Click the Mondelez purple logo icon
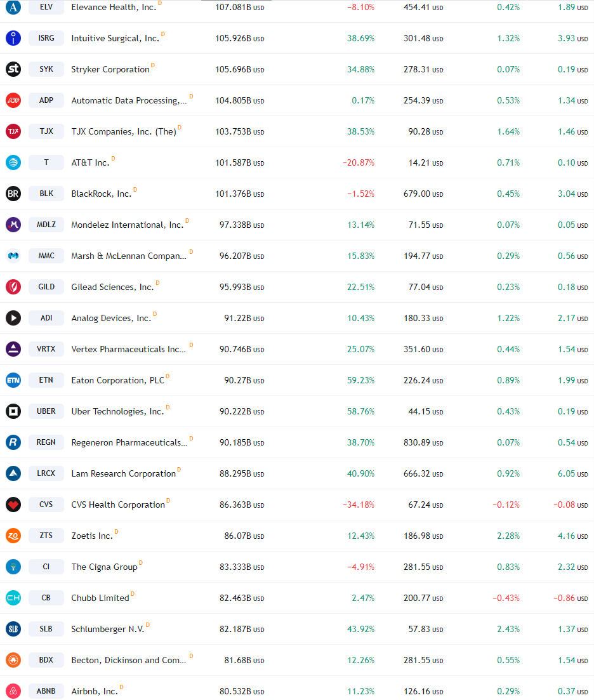594x700 pixels. (13, 225)
